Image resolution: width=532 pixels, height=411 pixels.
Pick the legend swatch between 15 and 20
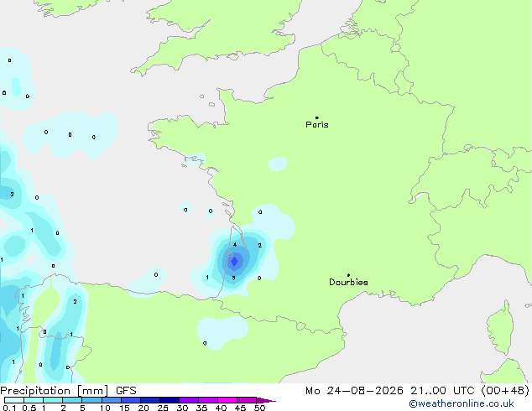[x=131, y=400]
